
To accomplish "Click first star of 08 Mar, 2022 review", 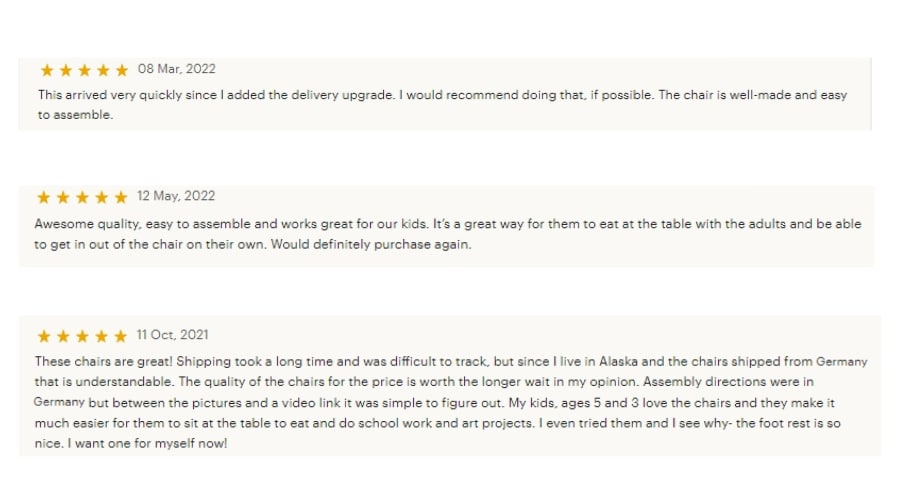I will coord(47,70).
